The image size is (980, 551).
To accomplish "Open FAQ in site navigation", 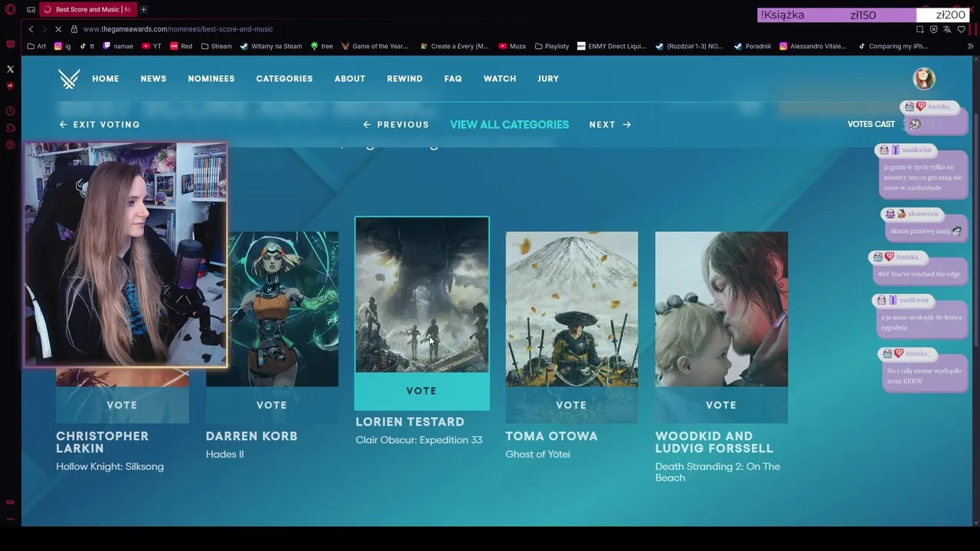I will [452, 79].
